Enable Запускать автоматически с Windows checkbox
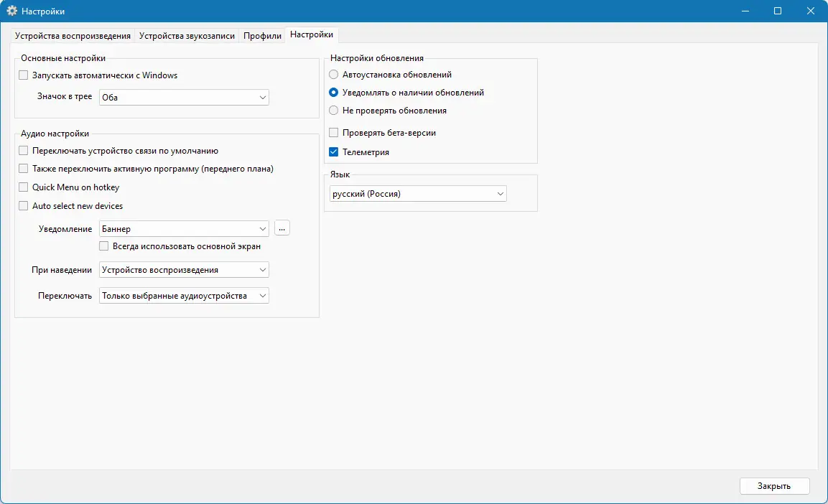828x504 pixels. point(23,75)
